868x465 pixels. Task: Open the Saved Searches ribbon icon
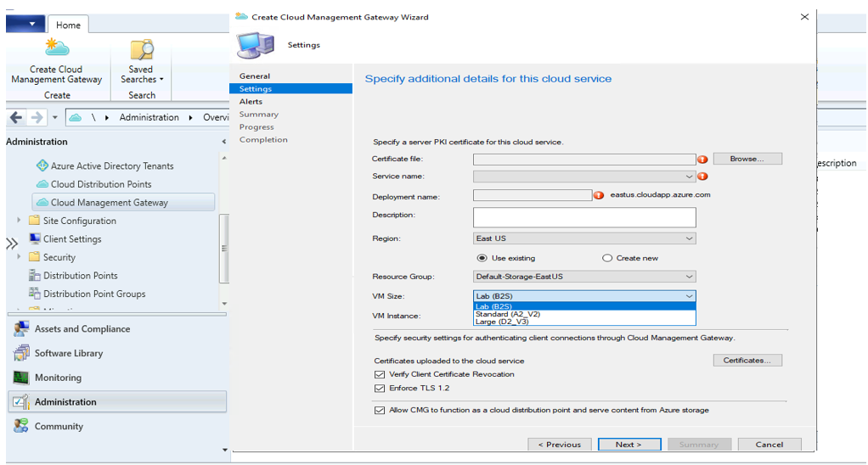pyautogui.click(x=142, y=62)
